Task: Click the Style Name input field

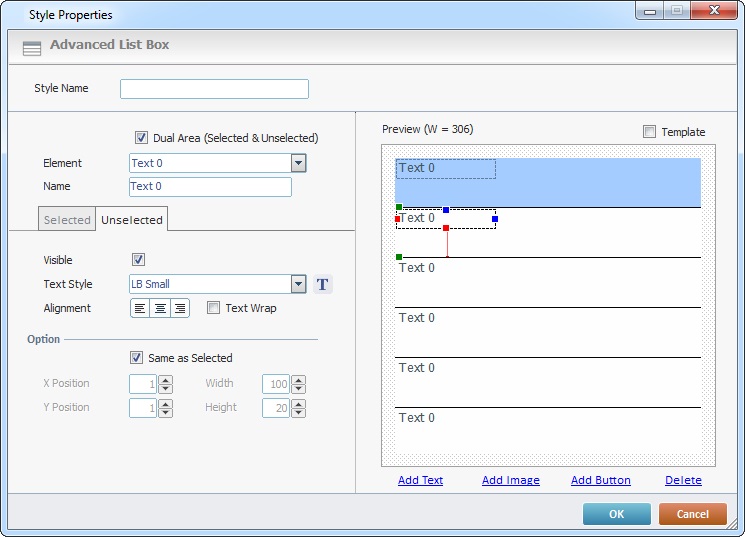Action: (x=214, y=89)
